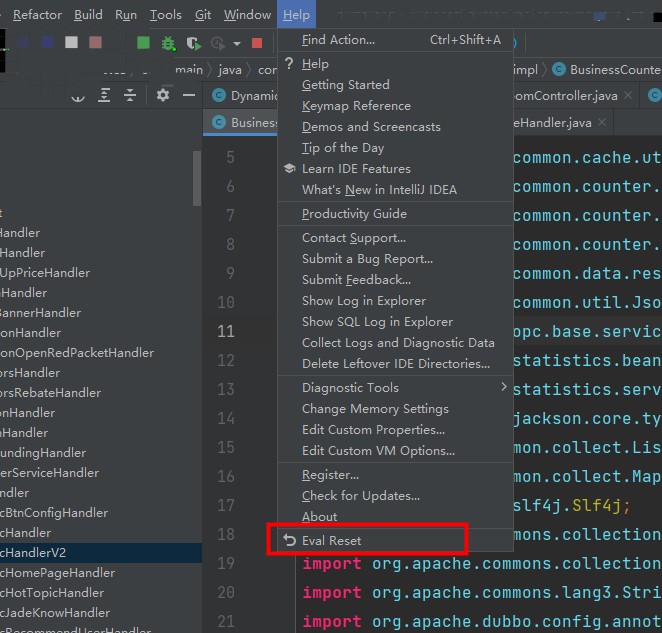Open About dialog entry
The width and height of the screenshot is (662, 633).
point(395,516)
